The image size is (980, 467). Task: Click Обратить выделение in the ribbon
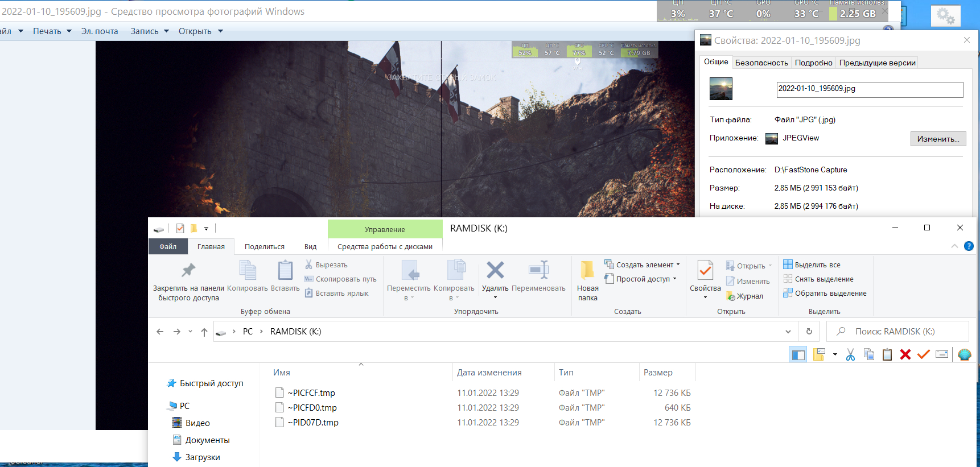click(x=825, y=293)
